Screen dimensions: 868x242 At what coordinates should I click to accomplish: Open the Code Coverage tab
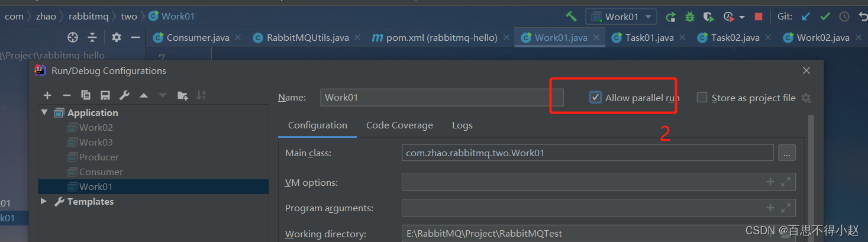coord(399,125)
